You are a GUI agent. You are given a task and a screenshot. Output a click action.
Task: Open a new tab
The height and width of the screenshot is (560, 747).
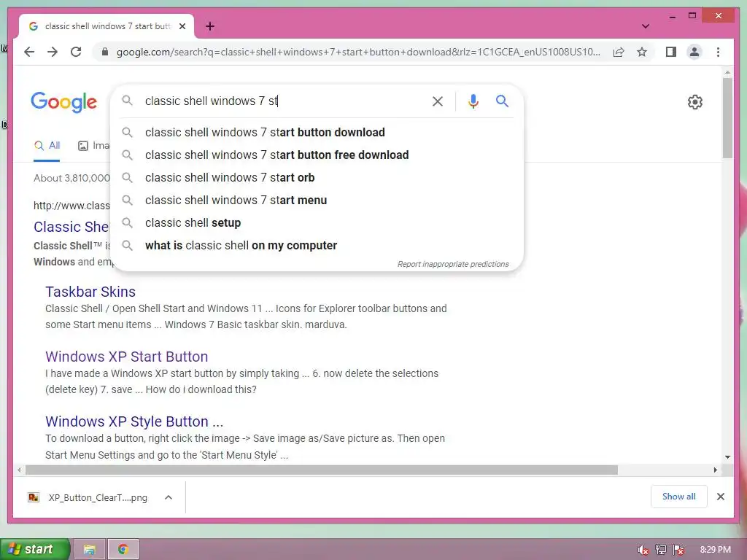tap(210, 26)
